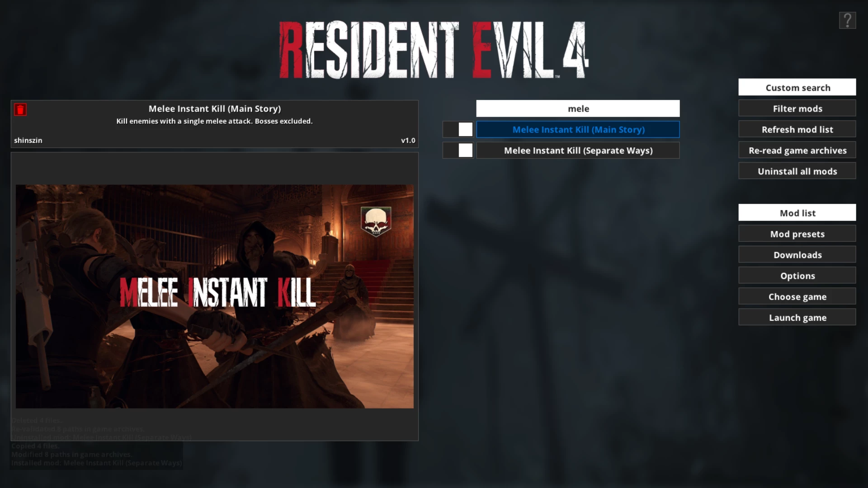Click the Resident Evil 4 logo
Screen dimensions: 868x488
(x=434, y=50)
